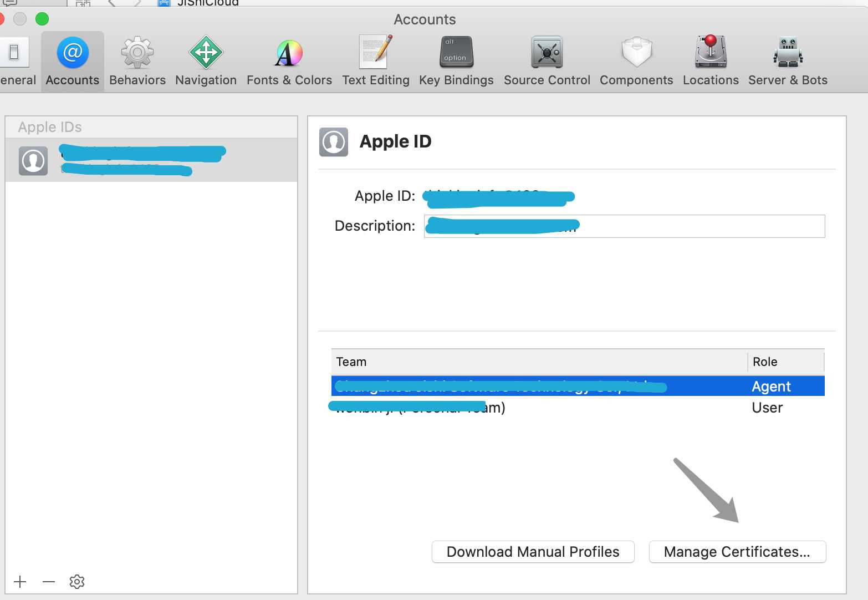Add a new Apple ID account

tap(20, 582)
